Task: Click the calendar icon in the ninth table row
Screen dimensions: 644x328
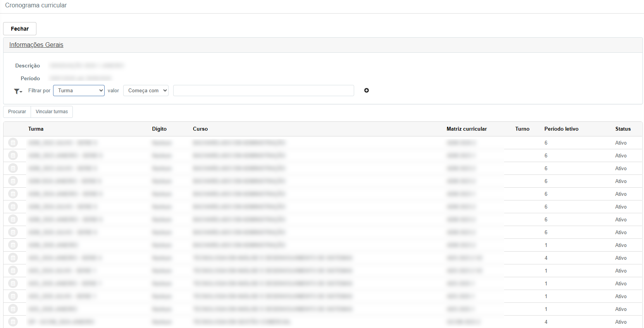Action: (13, 245)
